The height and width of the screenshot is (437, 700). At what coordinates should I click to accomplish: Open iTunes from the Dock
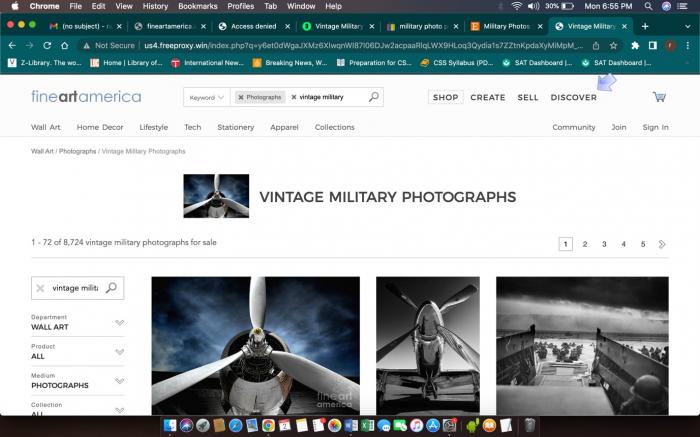tap(417, 425)
